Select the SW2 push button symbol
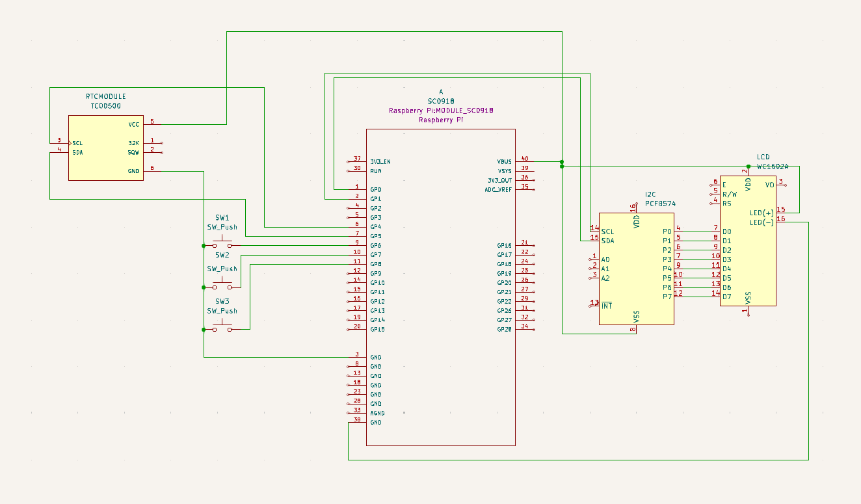 click(222, 285)
